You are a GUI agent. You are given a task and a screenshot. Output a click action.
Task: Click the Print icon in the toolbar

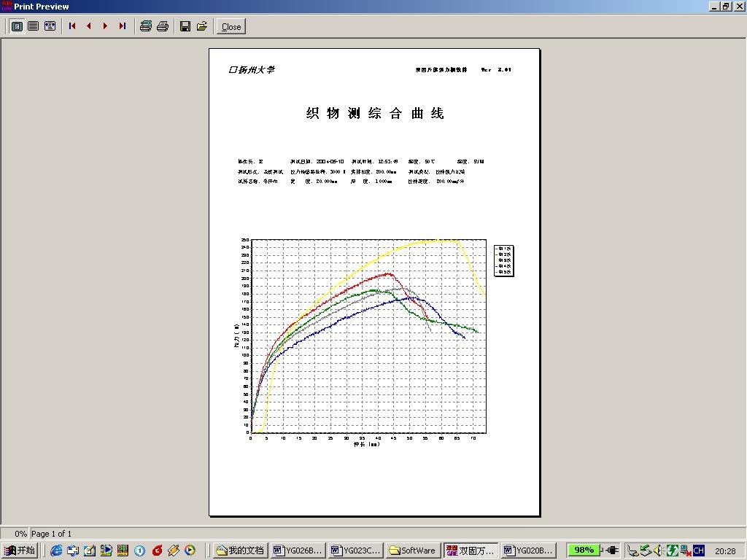pos(163,26)
